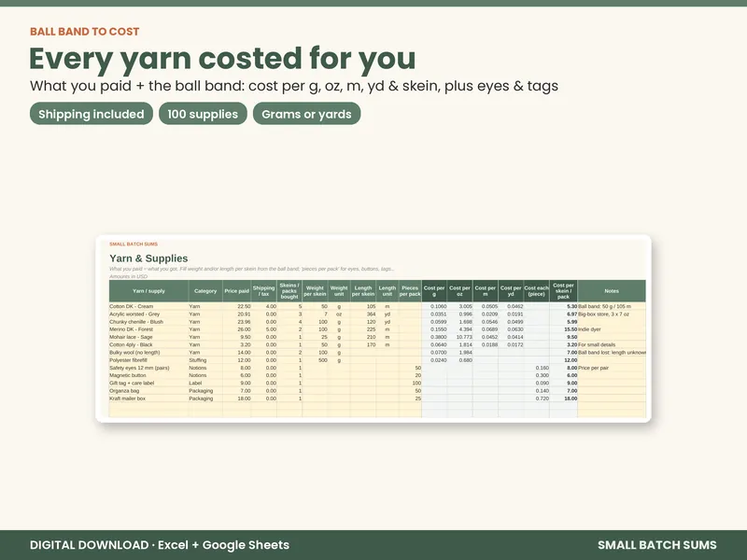747x560 pixels.
Task: Click the 'Grams or yards' pill
Action: pyautogui.click(x=306, y=114)
